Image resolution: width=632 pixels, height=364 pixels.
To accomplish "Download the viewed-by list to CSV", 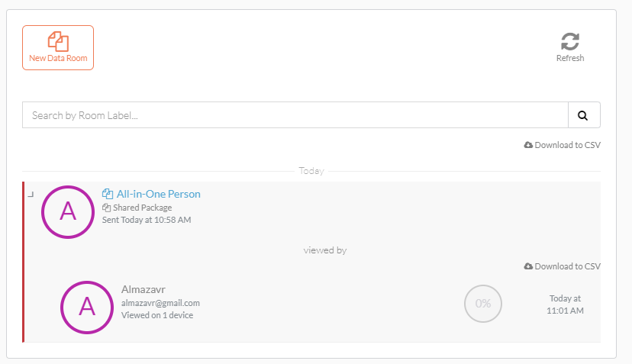I will 563,266.
